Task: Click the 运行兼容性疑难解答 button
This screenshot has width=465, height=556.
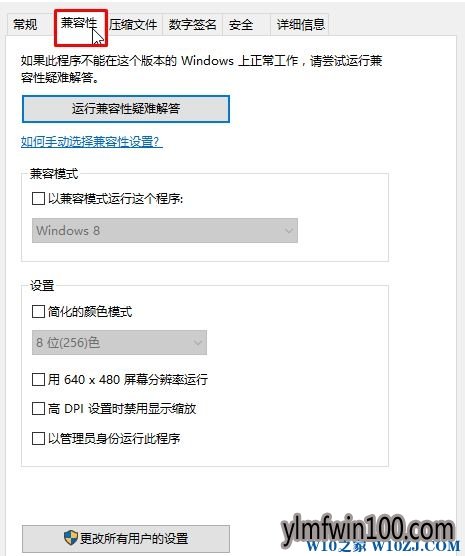Action: click(126, 109)
